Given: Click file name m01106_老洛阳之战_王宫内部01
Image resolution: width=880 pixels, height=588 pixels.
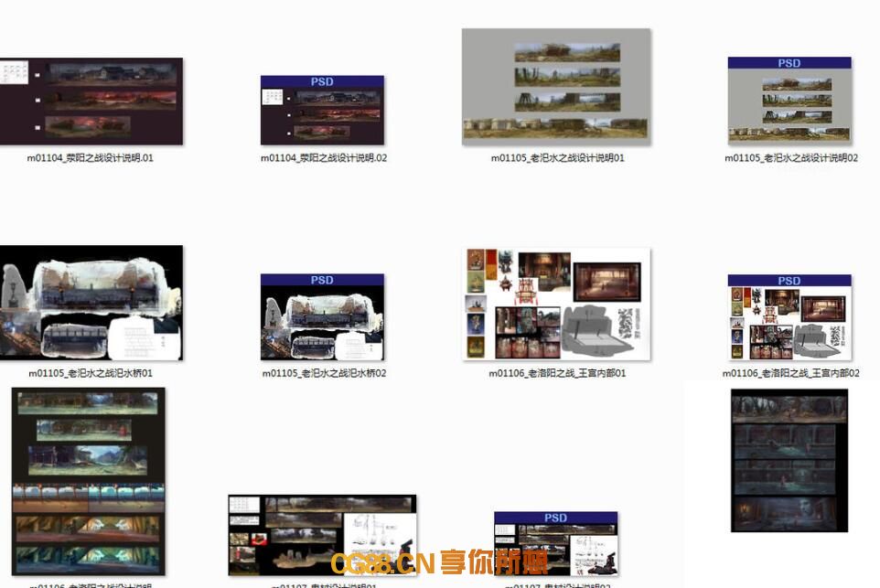Looking at the screenshot, I should (557, 373).
